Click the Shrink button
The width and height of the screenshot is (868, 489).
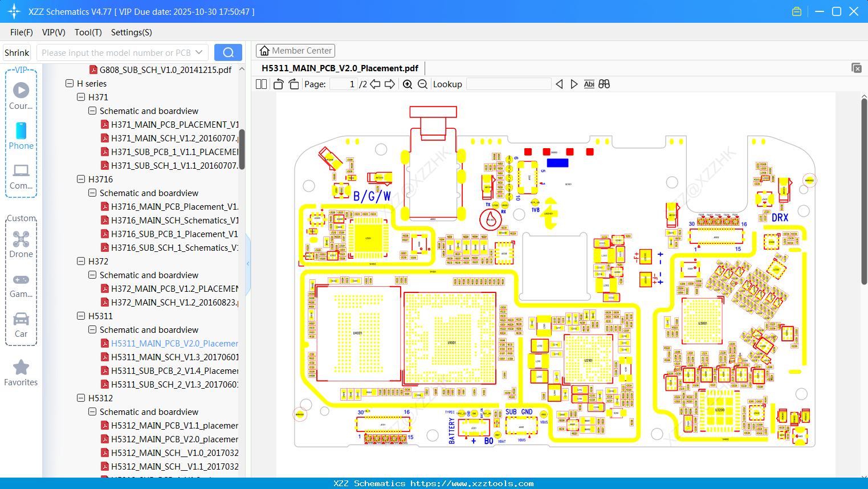tap(17, 52)
